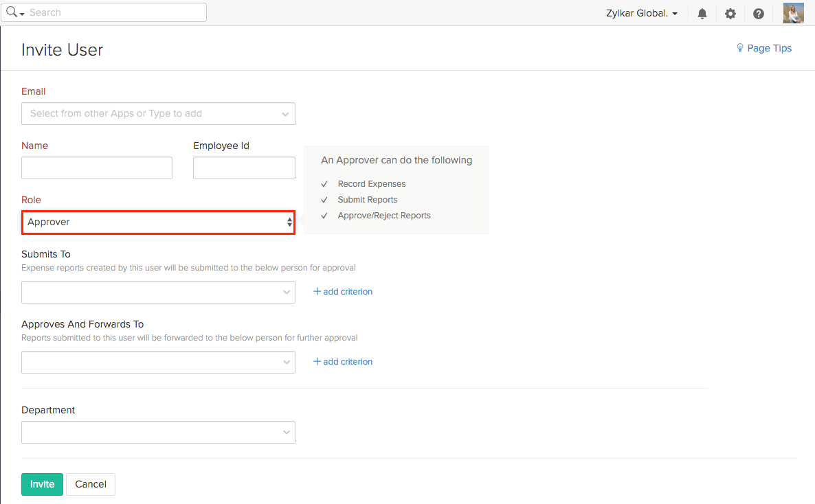815x504 pixels.
Task: Open the Approves And Forwards To dropdown
Action: coord(158,363)
